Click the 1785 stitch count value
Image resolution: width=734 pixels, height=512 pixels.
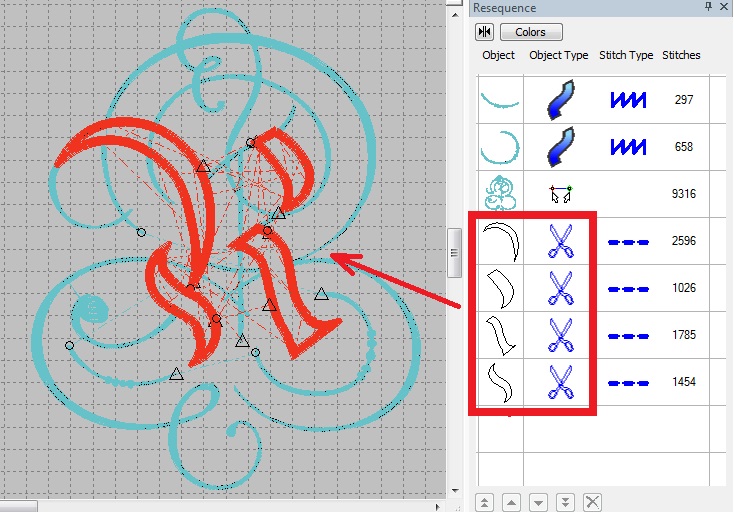click(683, 335)
